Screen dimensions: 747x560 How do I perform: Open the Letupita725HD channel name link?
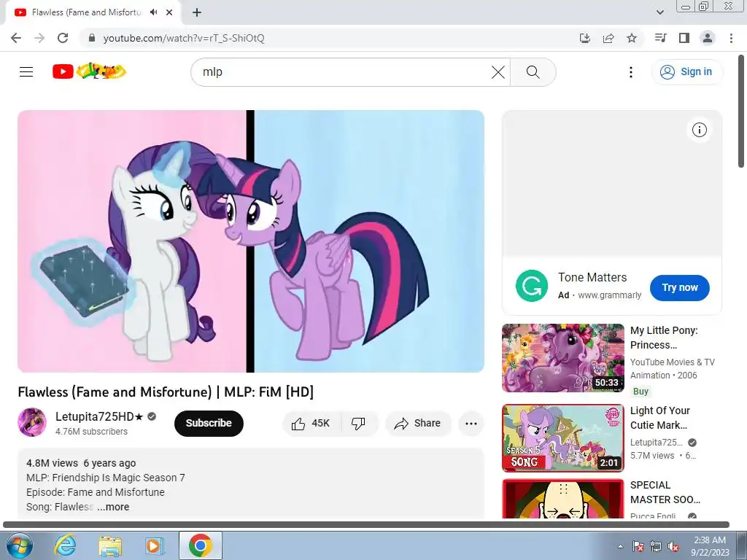pos(99,416)
